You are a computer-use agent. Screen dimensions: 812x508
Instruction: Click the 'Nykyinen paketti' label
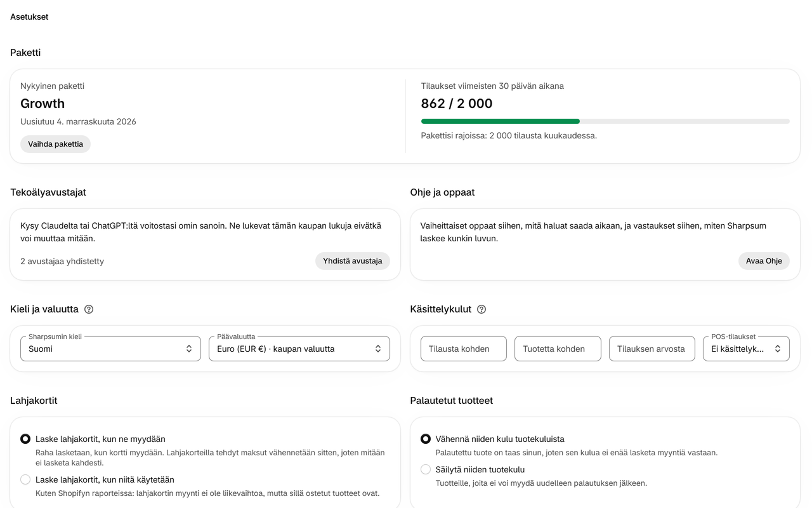point(52,86)
